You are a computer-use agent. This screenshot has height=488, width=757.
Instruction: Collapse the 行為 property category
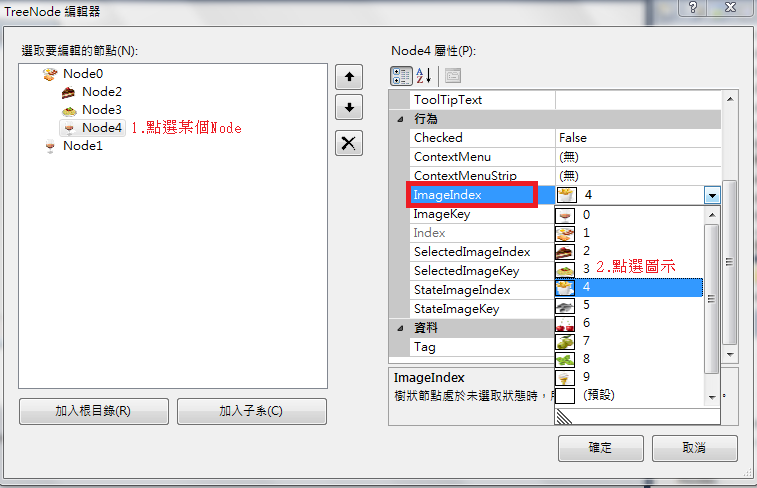point(400,119)
